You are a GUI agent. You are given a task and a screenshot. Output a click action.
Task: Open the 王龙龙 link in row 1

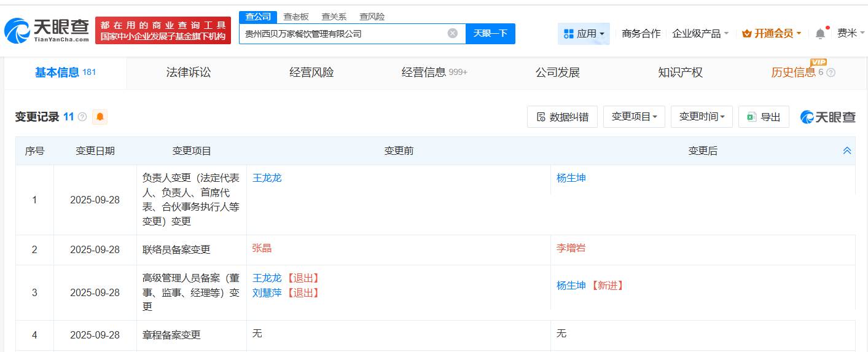[x=267, y=178]
